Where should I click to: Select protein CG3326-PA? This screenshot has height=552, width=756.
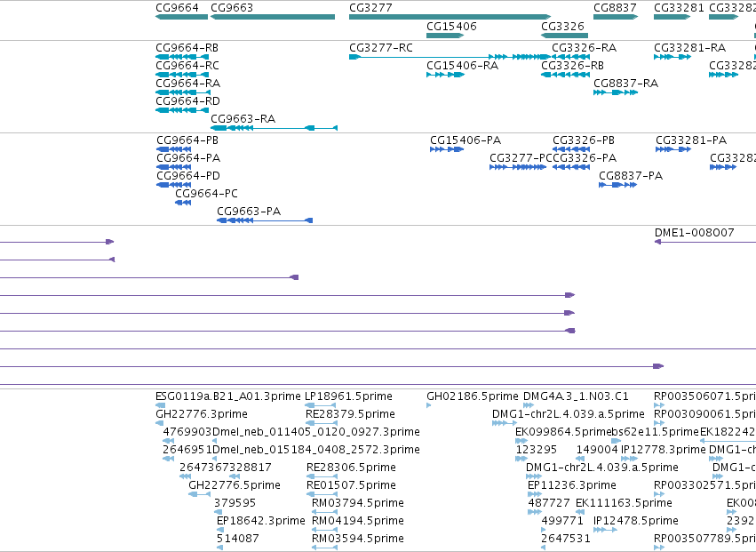(585, 158)
